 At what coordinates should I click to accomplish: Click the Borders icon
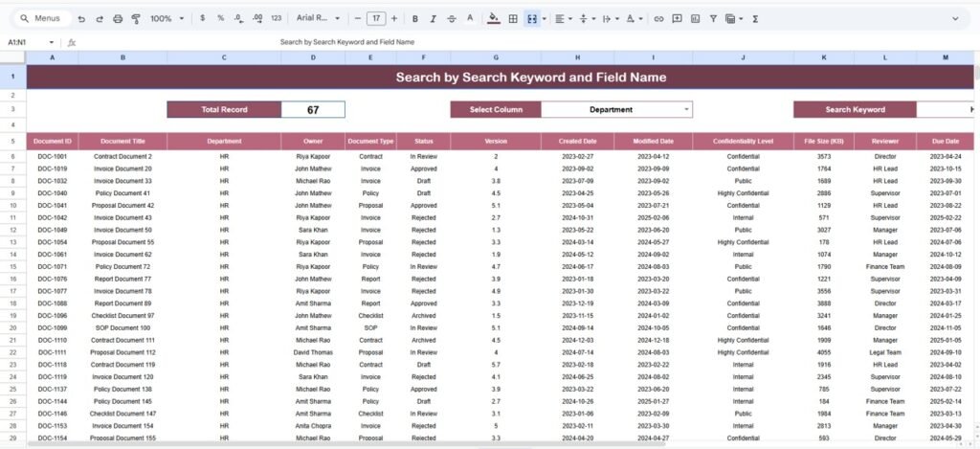click(513, 19)
